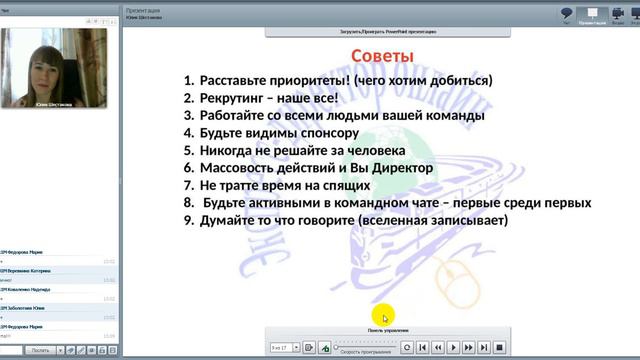Image resolution: width=640 pixels, height=360 pixels.
Task: Click the eraser icon in chat toolbar
Action: 71,350
